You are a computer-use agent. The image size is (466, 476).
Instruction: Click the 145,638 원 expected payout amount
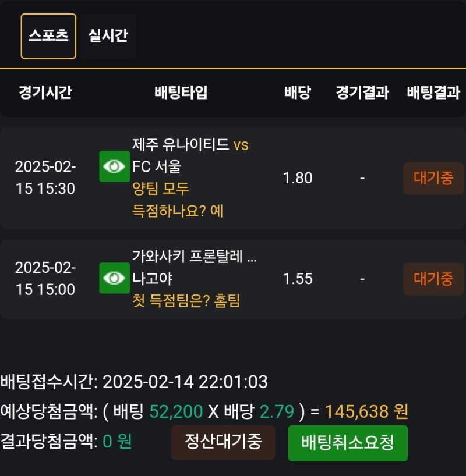pos(366,412)
